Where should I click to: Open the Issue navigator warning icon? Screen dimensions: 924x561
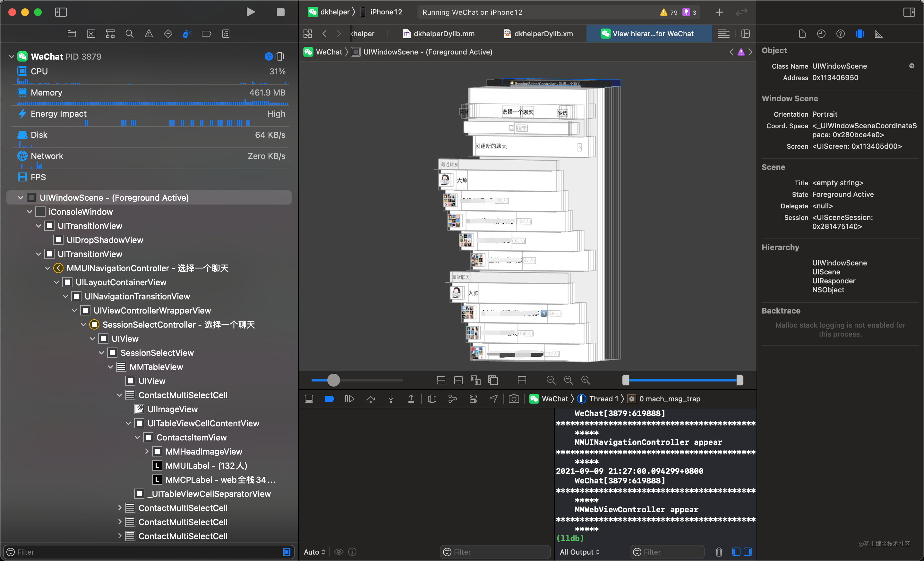149,34
